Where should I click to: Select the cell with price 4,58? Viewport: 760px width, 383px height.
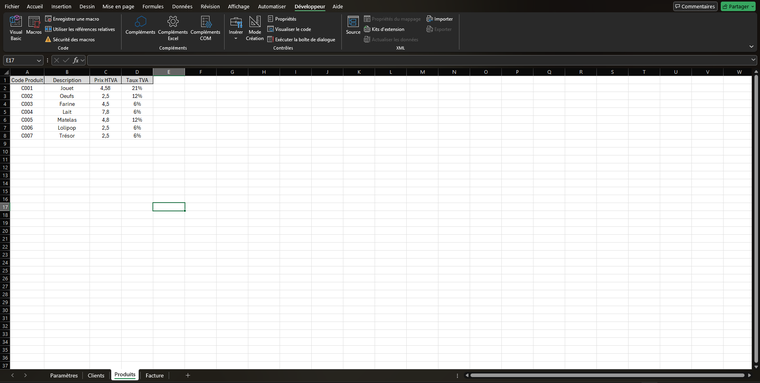pyautogui.click(x=105, y=88)
